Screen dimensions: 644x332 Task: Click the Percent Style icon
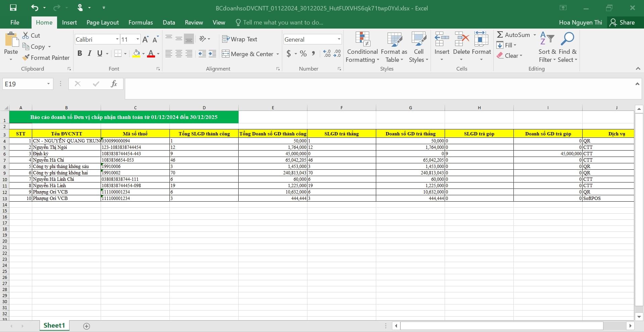303,53
